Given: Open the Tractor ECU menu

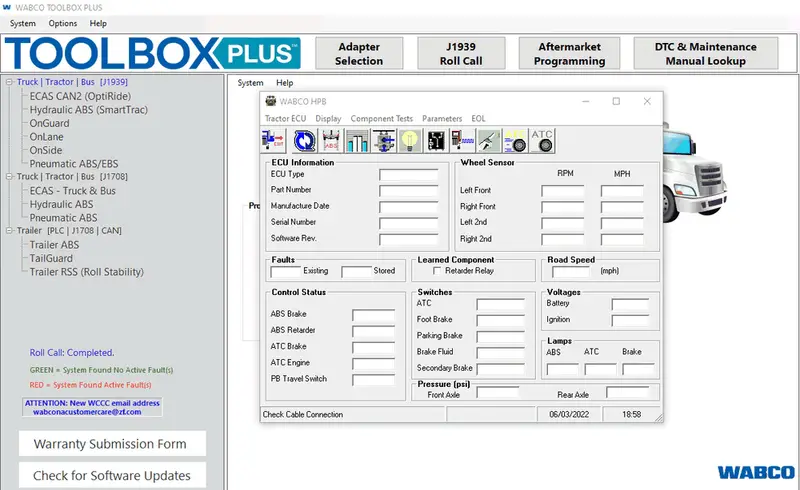Looking at the screenshot, I should pyautogui.click(x=285, y=118).
